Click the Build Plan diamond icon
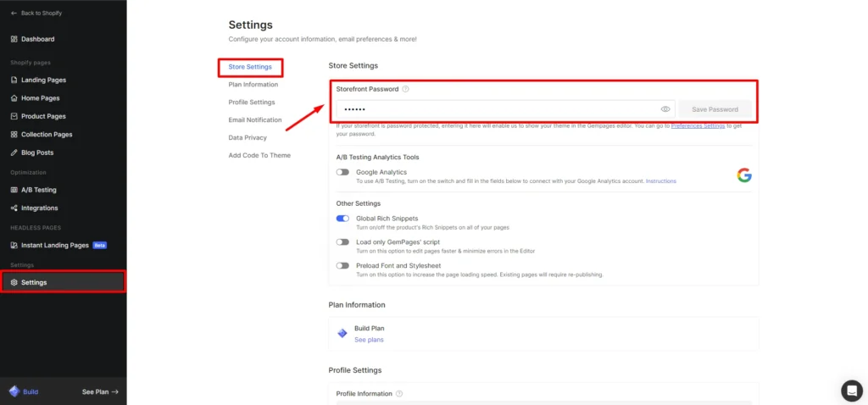This screenshot has width=868, height=405. pyautogui.click(x=342, y=333)
